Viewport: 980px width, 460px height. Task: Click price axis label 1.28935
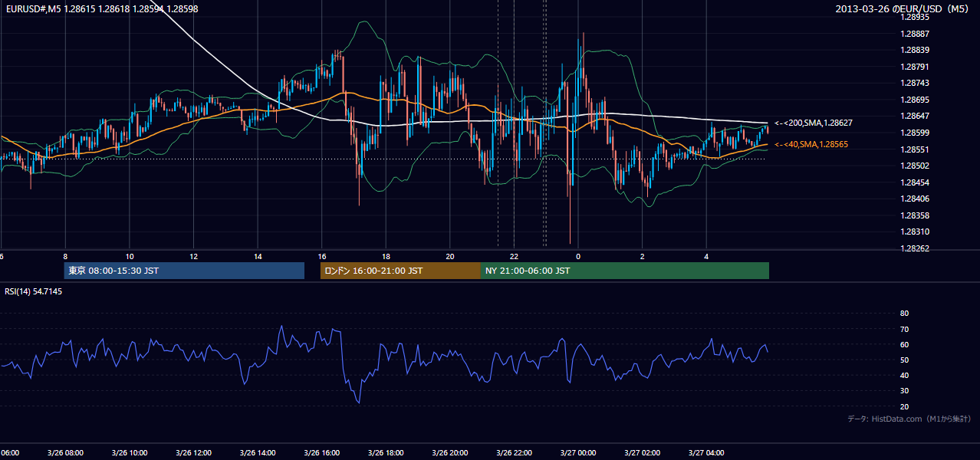click(914, 17)
